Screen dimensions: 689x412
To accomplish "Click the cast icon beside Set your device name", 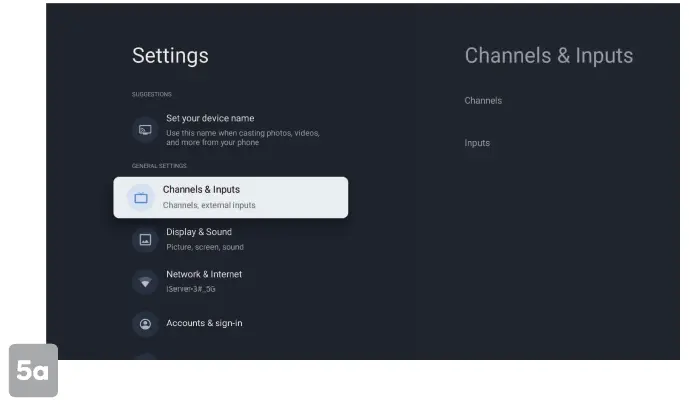I will tap(145, 130).
